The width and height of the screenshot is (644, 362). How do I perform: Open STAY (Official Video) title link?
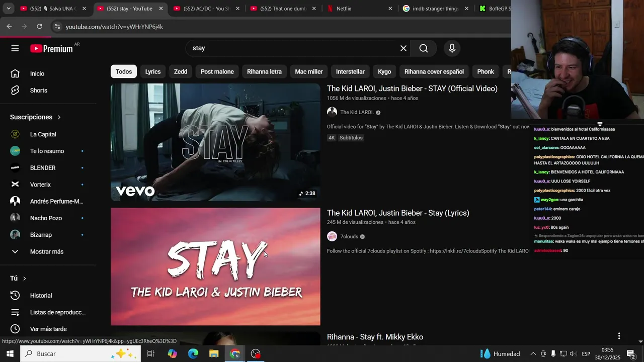click(412, 88)
